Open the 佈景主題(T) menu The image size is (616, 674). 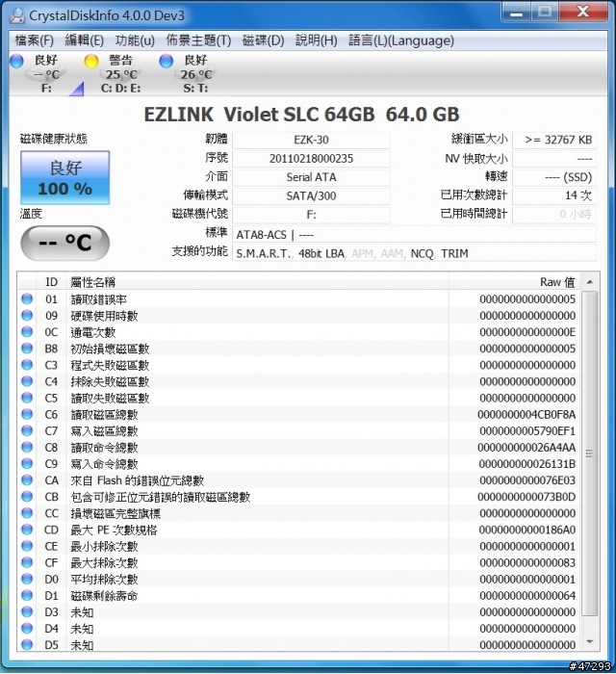[198, 40]
